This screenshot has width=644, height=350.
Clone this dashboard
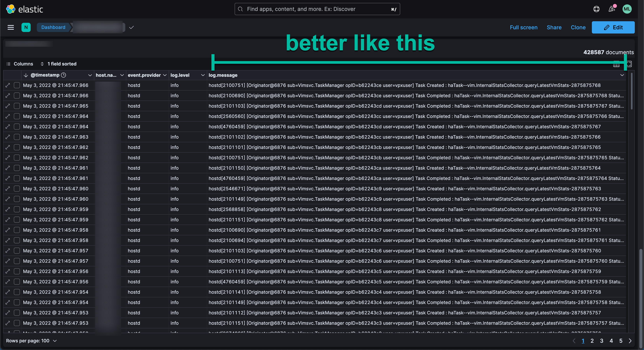(578, 28)
